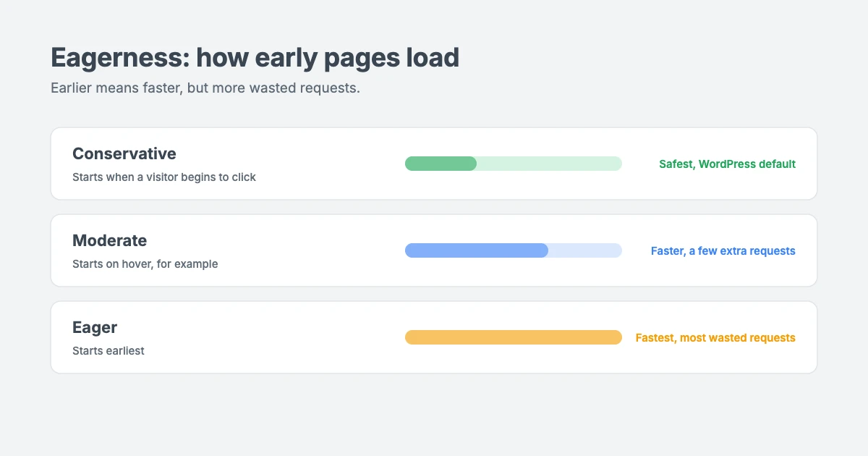
Task: Click the label 'Faster, a few extra requests'
Action: click(x=723, y=251)
